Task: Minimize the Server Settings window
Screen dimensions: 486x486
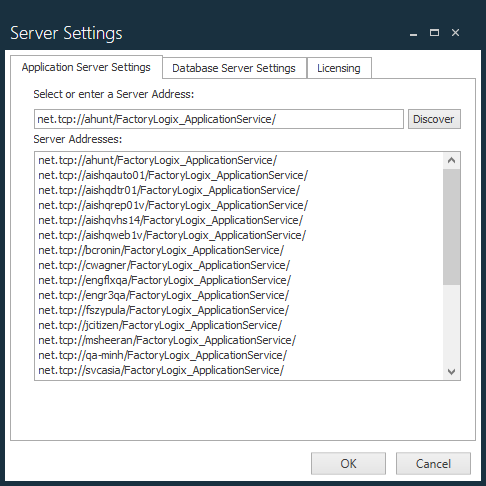Action: click(413, 33)
